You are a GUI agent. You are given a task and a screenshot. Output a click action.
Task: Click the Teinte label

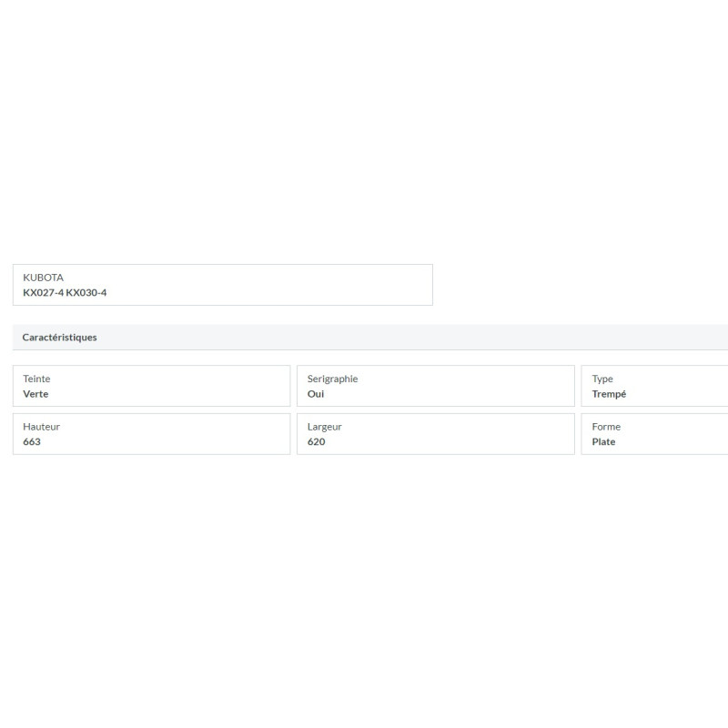36,379
